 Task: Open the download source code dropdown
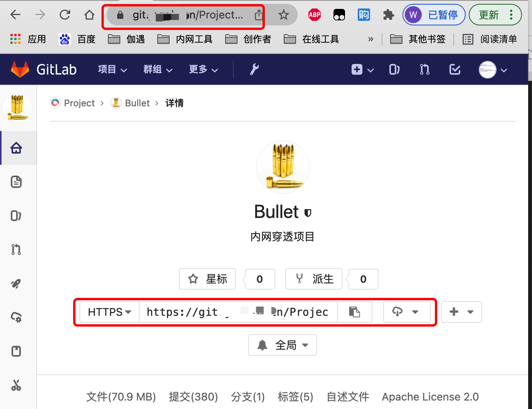407,312
